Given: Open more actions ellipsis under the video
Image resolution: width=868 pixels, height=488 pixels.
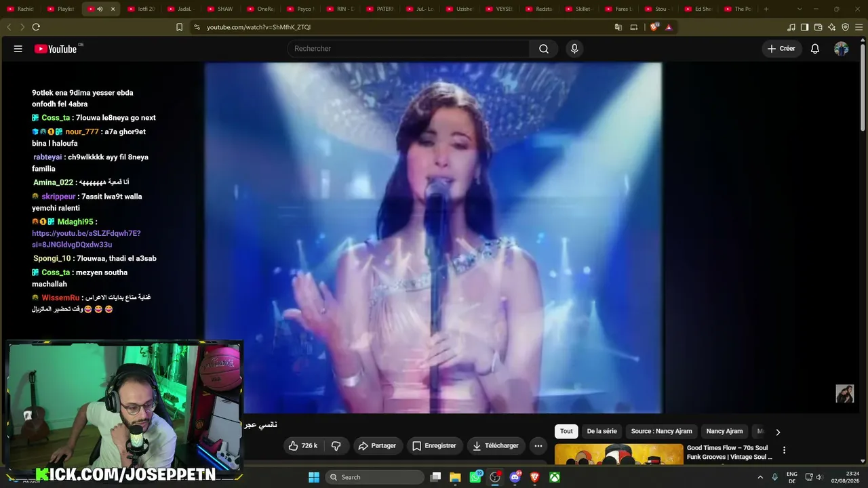Looking at the screenshot, I should click(538, 446).
